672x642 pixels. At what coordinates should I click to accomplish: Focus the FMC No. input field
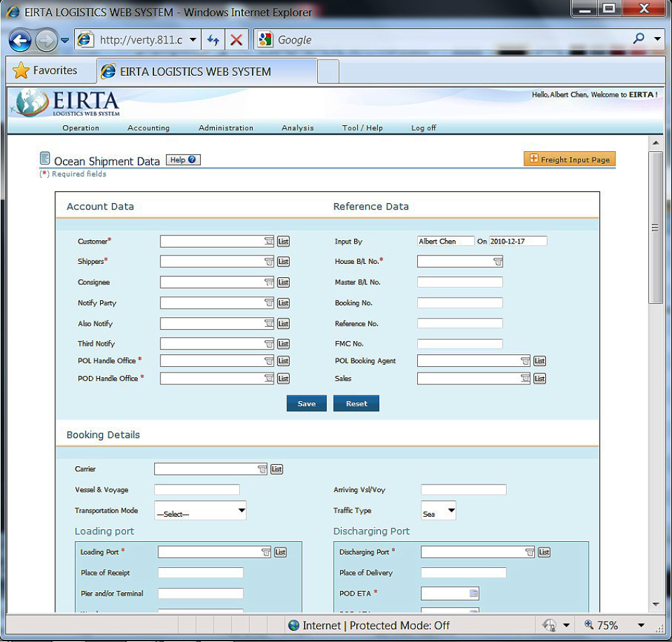460,344
